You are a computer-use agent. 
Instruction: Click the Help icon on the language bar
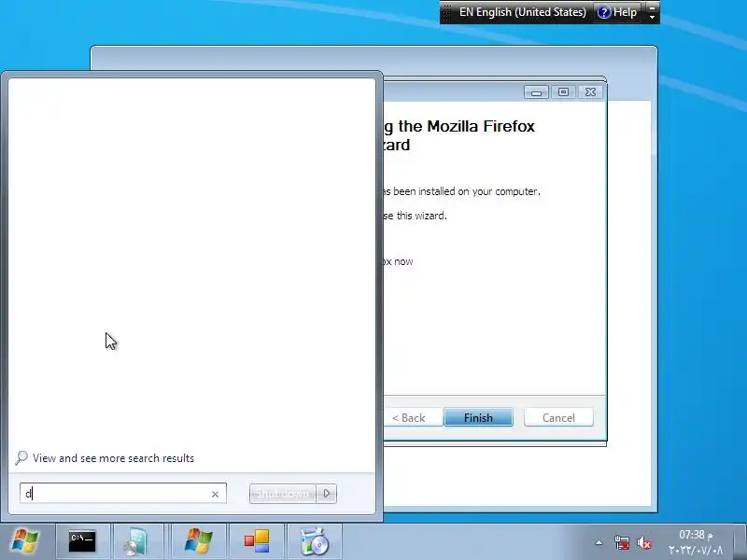click(x=617, y=12)
